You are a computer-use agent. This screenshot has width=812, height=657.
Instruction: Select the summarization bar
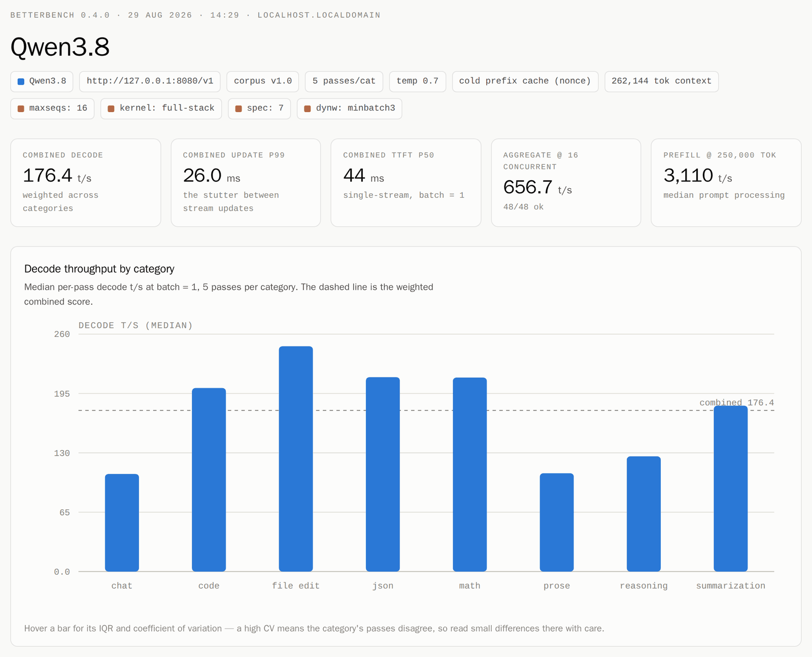pyautogui.click(x=731, y=489)
